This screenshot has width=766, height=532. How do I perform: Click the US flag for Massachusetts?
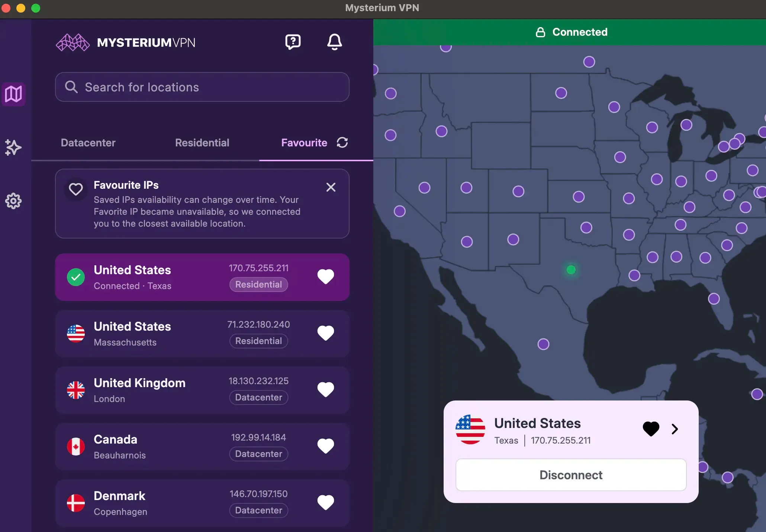[76, 334]
